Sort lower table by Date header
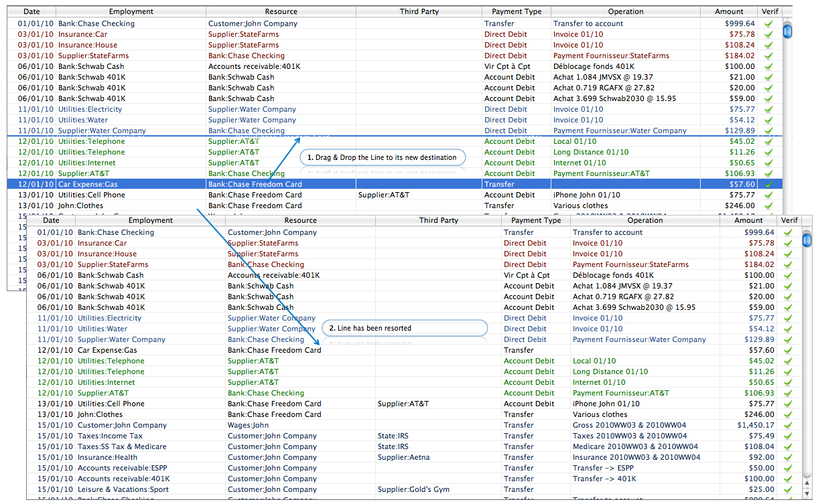This screenshot has width=818, height=504. point(51,220)
